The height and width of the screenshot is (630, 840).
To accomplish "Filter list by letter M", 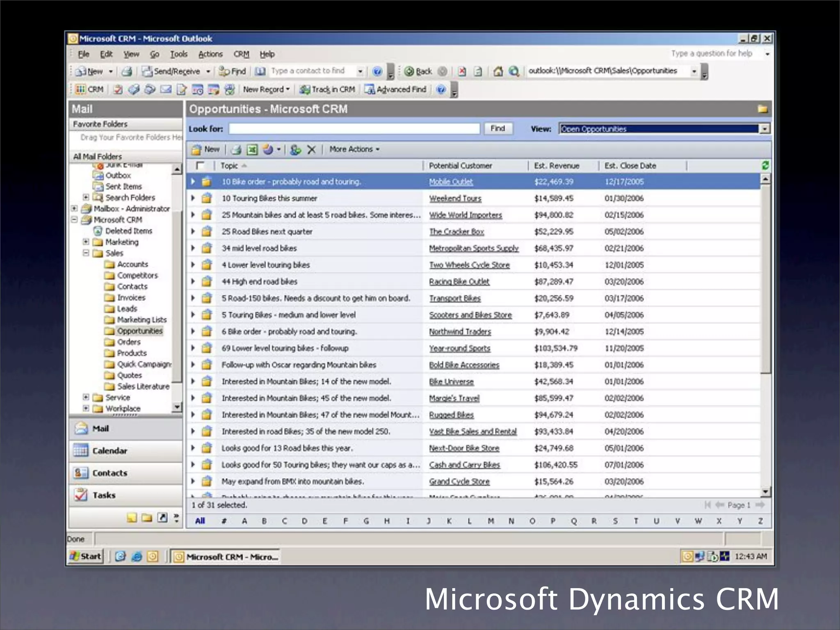I will click(x=491, y=521).
